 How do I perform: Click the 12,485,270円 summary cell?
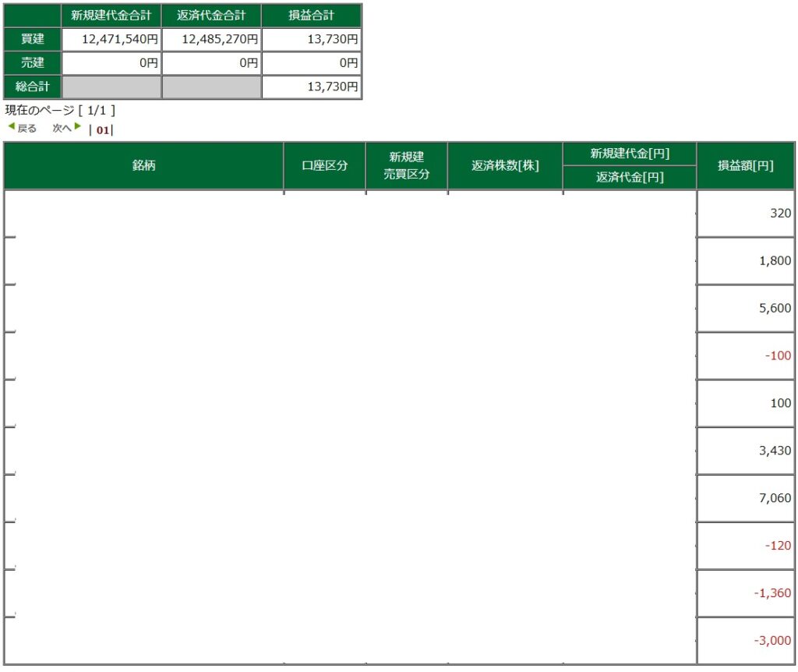pyautogui.click(x=211, y=39)
